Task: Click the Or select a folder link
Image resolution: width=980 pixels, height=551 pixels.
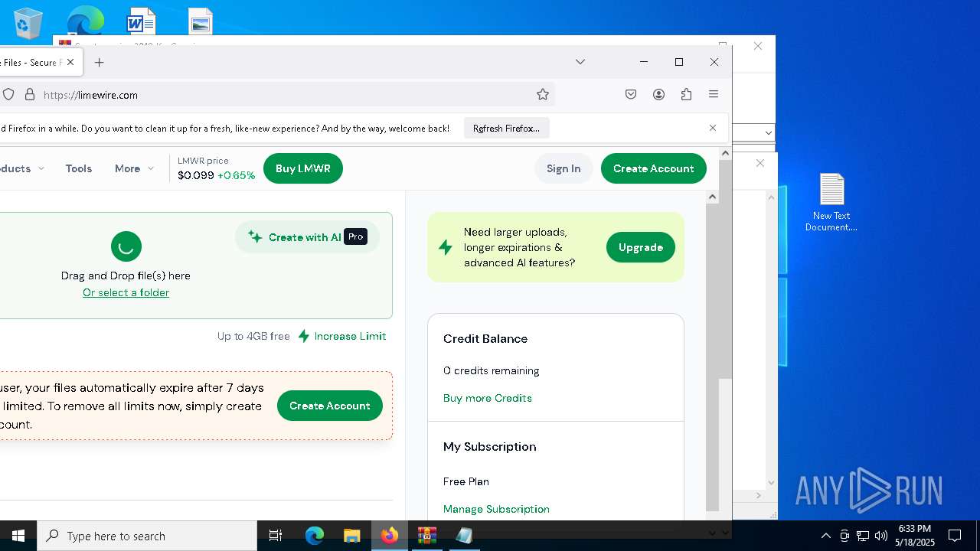Action: (x=126, y=292)
